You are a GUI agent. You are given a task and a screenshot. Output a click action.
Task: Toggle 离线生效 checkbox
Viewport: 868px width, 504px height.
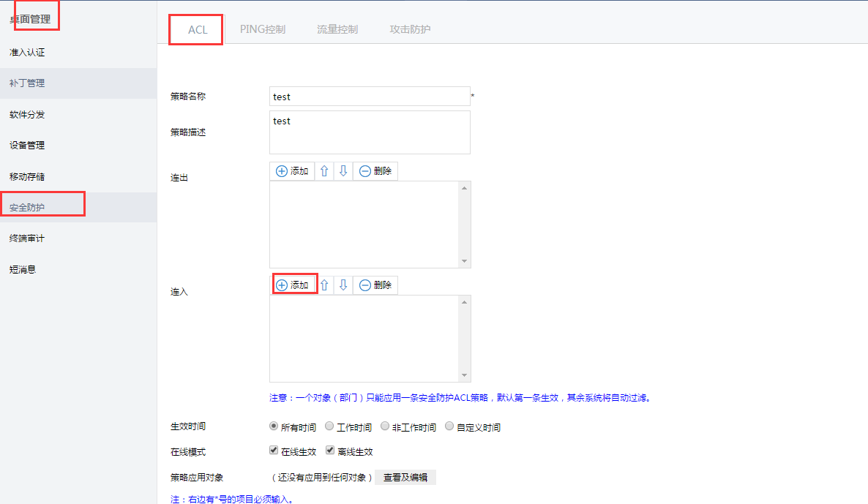pyautogui.click(x=330, y=451)
